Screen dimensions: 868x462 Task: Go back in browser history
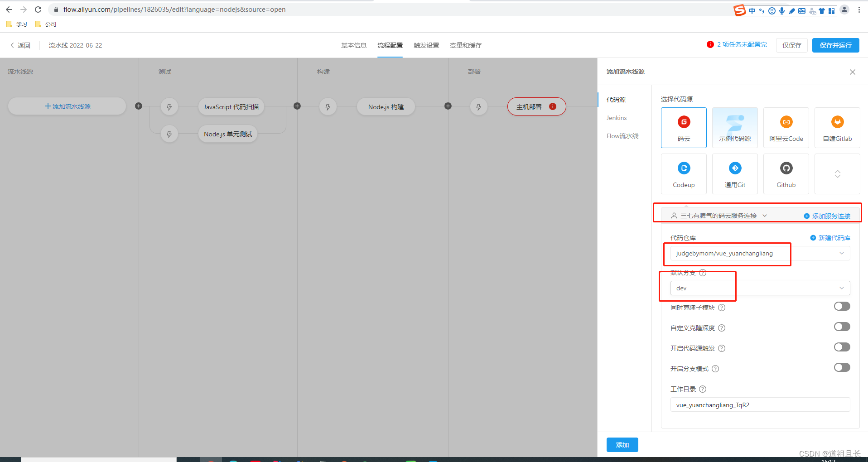pyautogui.click(x=9, y=10)
